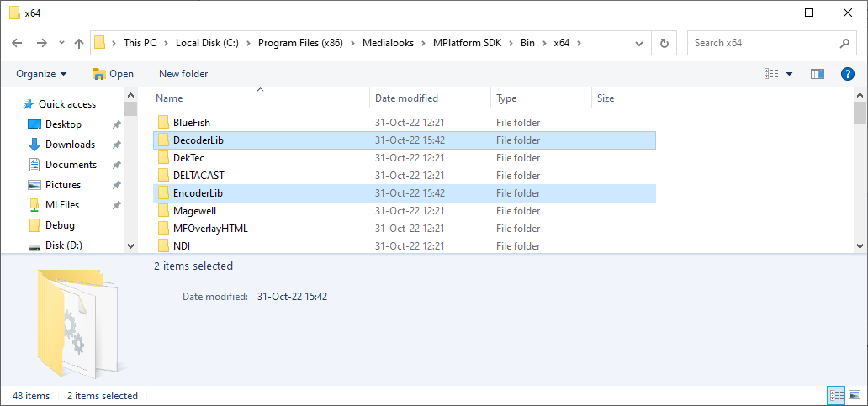Expand chevron after x64 breadcrumb
The height and width of the screenshot is (406, 868).
tap(579, 43)
